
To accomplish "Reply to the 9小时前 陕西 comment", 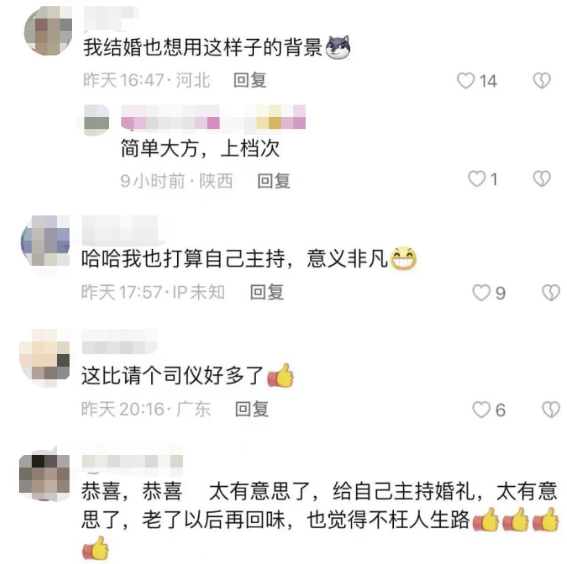I will tap(274, 181).
